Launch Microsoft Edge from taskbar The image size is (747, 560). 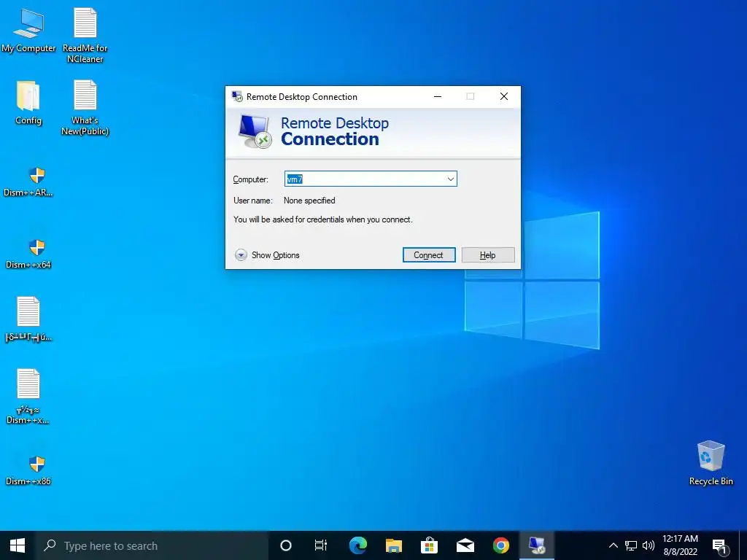point(357,545)
